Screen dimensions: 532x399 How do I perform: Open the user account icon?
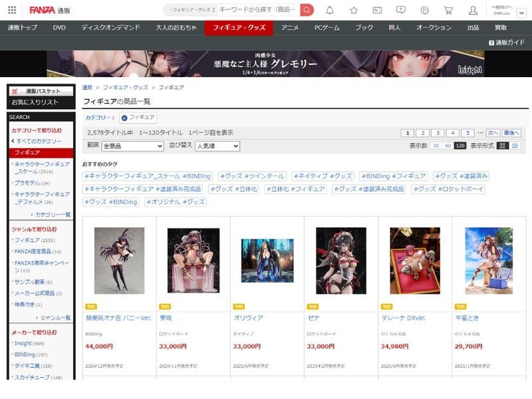(473, 10)
